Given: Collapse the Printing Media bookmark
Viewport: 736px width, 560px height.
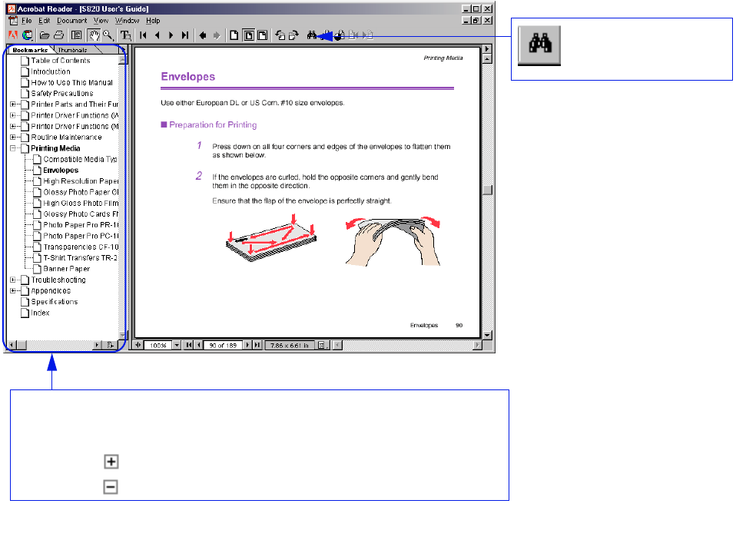Looking at the screenshot, I should (x=13, y=148).
